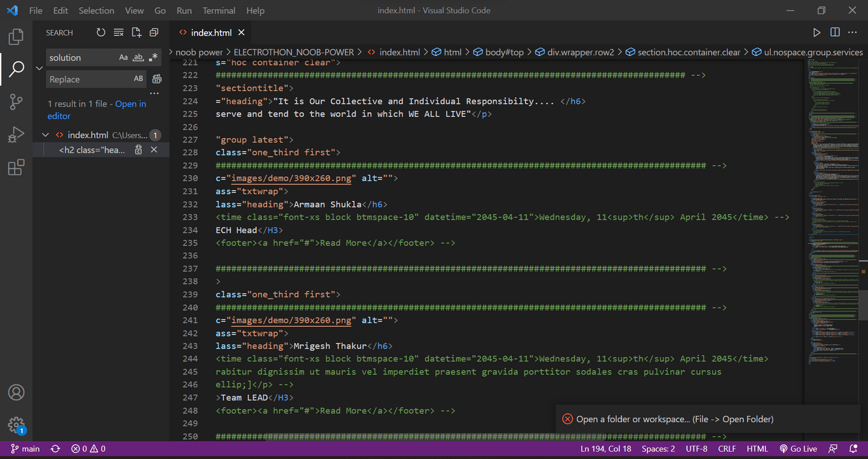Click html breadcrumb segment
The width and height of the screenshot is (868, 459).
(447, 52)
